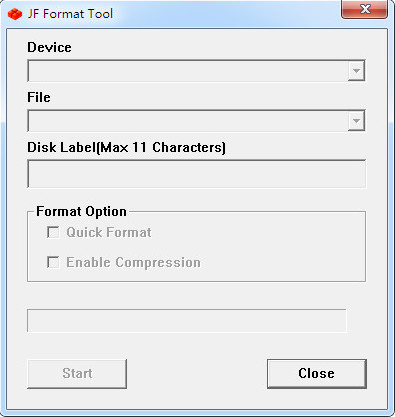Select the File label heading
The width and height of the screenshot is (395, 417).
39,97
